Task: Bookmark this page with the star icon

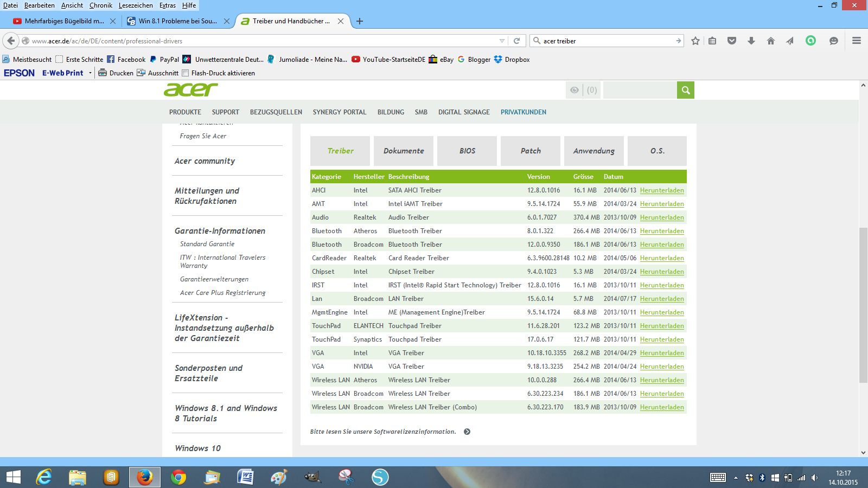Action: coord(695,41)
